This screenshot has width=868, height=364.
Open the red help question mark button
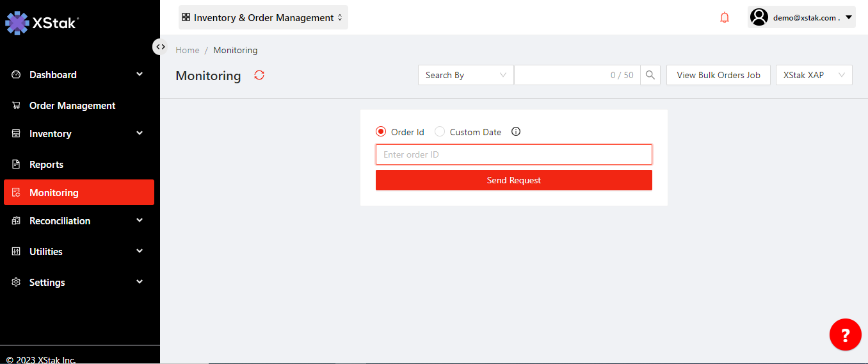click(845, 335)
